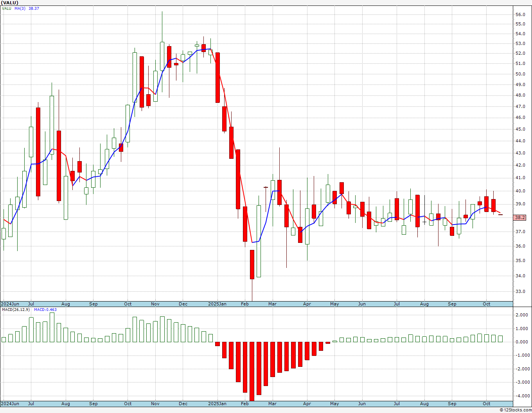532x413 pixels.
Task: Click "Apr" on the price chart time axis
Action: coord(307,304)
